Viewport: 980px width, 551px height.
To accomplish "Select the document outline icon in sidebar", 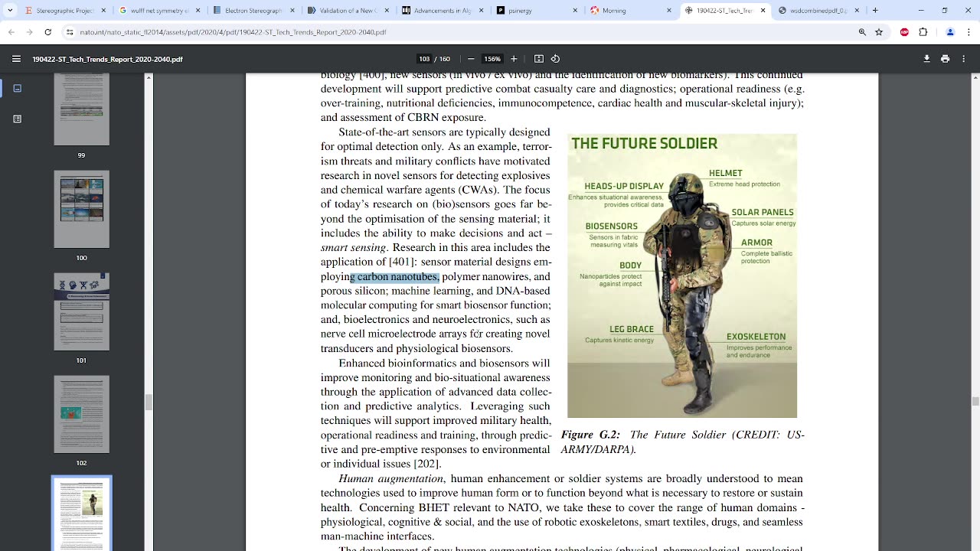I will (17, 119).
